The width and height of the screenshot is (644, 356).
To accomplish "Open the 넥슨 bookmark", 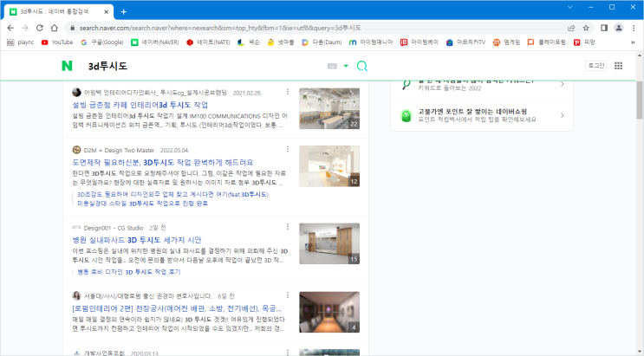I will pos(249,42).
